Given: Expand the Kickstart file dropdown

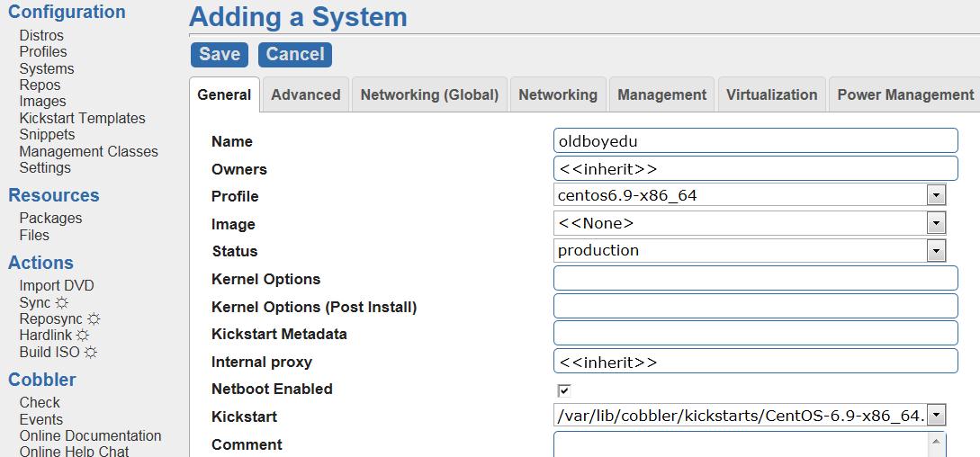Looking at the screenshot, I should [x=936, y=416].
